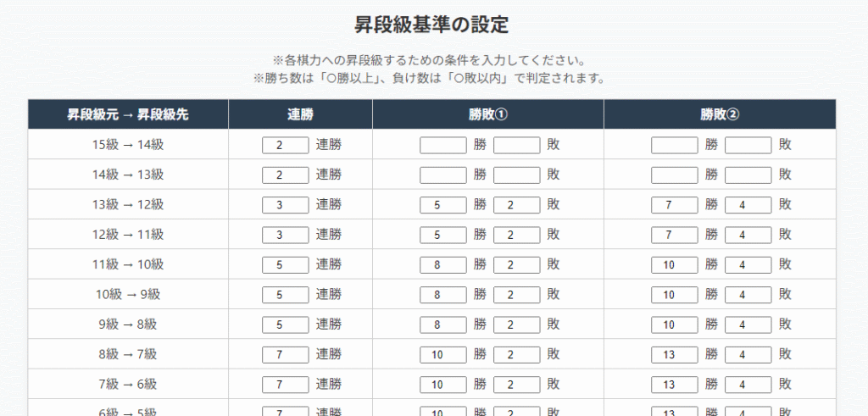Viewport: 868px width, 416px height.
Task: Focus the 連勝 field for 9級 → 8級
Action: [286, 324]
